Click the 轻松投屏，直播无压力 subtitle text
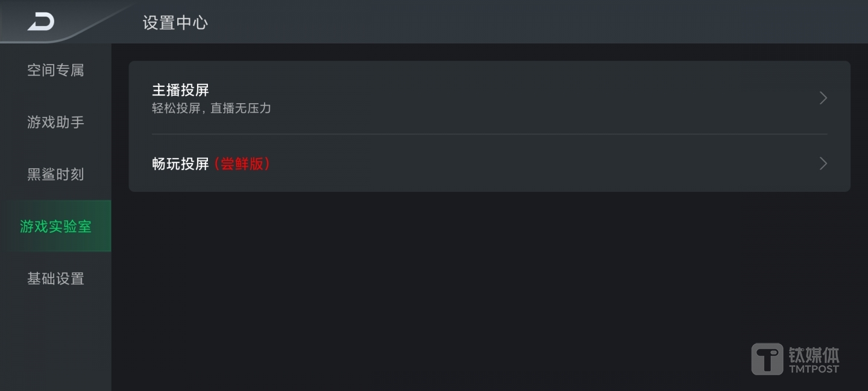Image resolution: width=868 pixels, height=391 pixels. pyautogui.click(x=211, y=109)
